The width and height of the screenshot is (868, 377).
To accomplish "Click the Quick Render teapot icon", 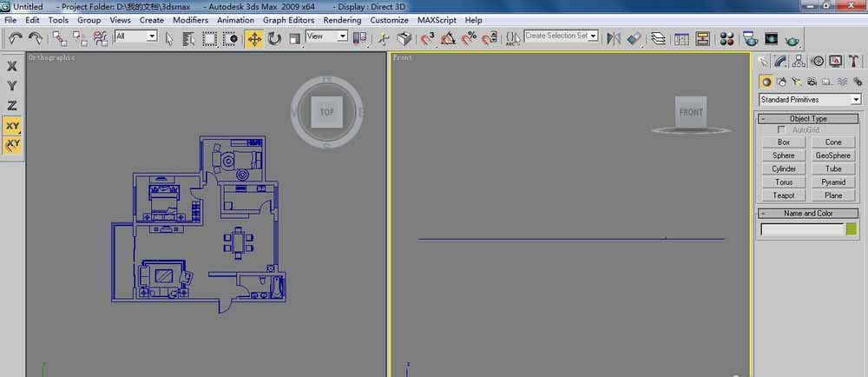I will tap(792, 38).
